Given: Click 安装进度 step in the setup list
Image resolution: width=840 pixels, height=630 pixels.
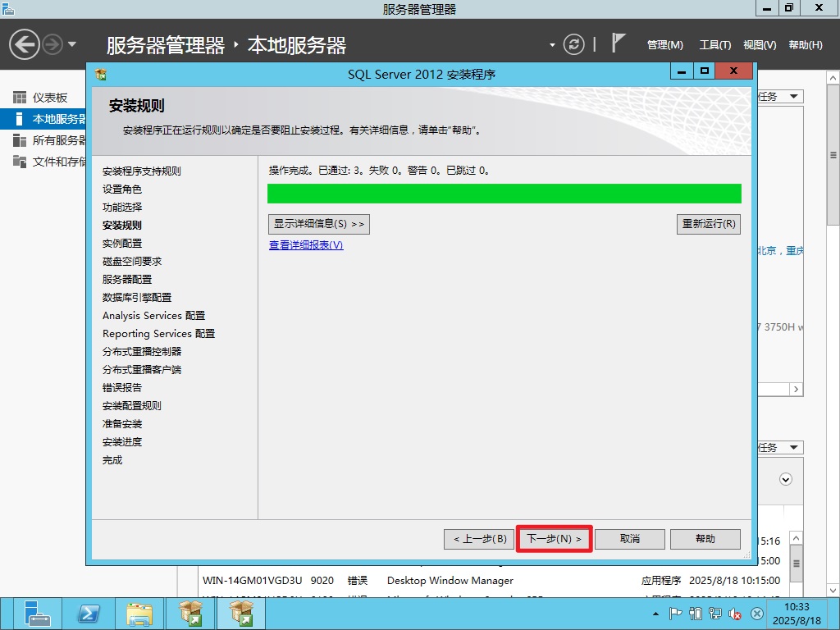Looking at the screenshot, I should point(122,442).
